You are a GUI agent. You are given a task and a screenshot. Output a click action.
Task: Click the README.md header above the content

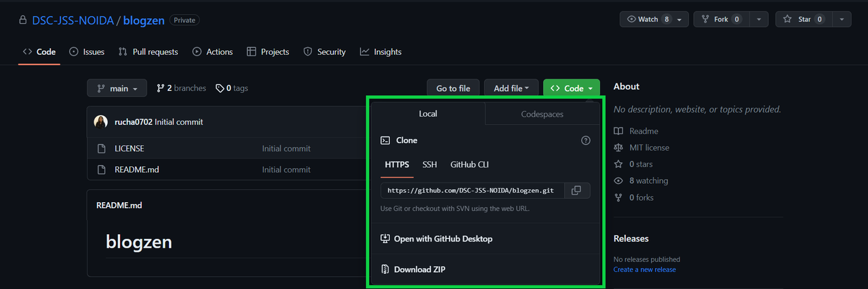click(x=119, y=205)
